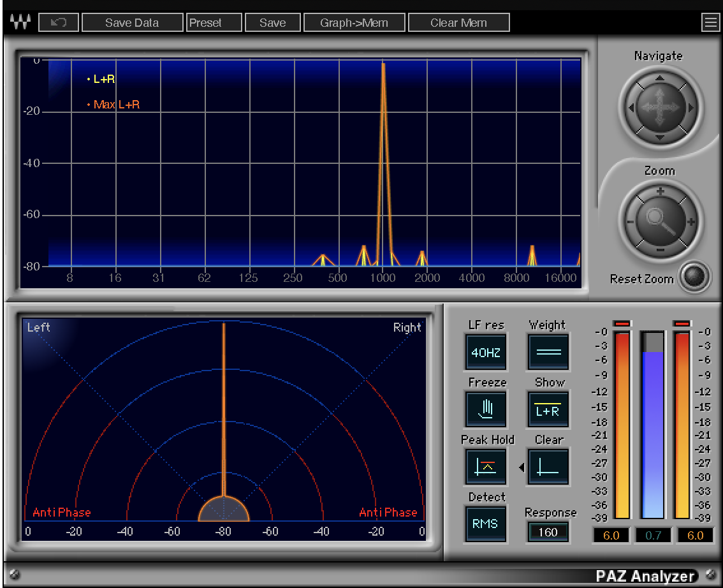Click the Reset Zoom round button
Image resolution: width=723 pixels, height=588 pixels.
coord(694,276)
